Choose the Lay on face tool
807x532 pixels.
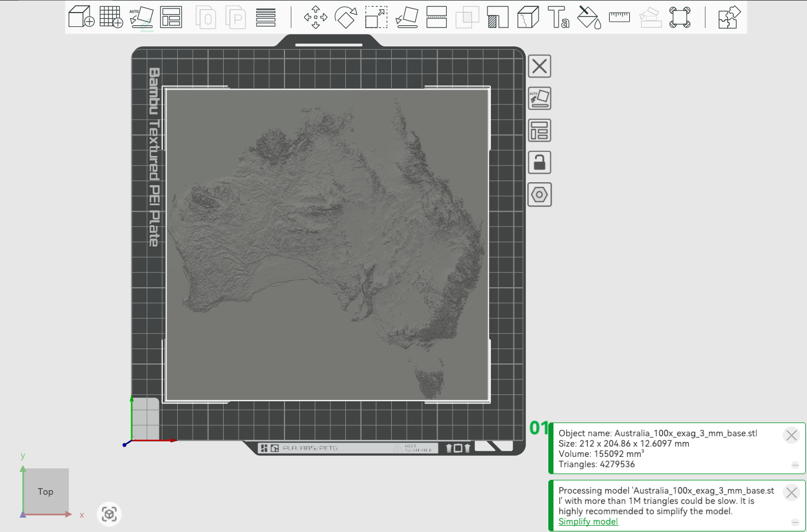(x=407, y=17)
